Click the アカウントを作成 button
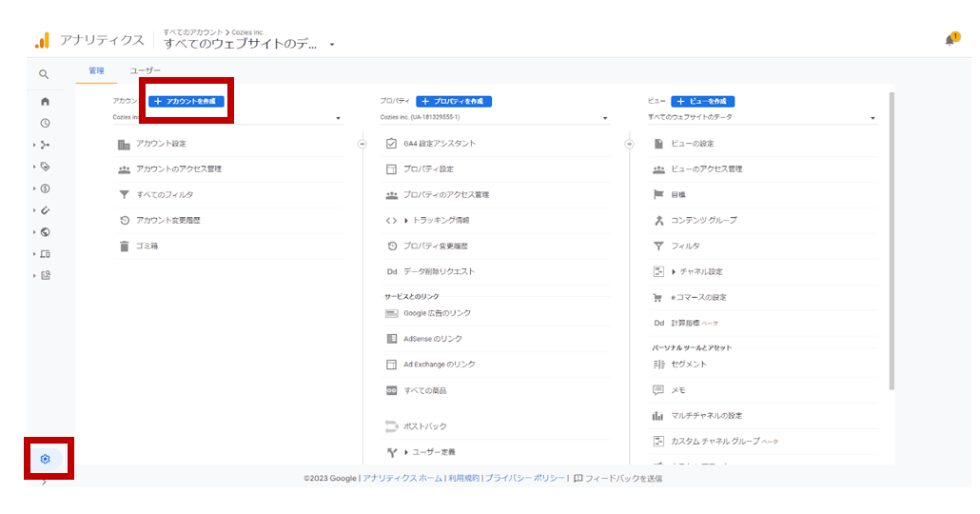The image size is (980, 514). pyautogui.click(x=186, y=101)
